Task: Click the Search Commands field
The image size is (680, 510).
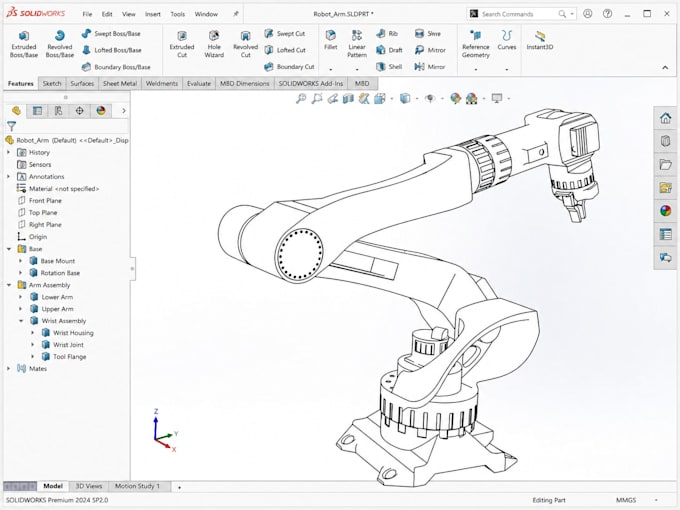Action: point(521,14)
